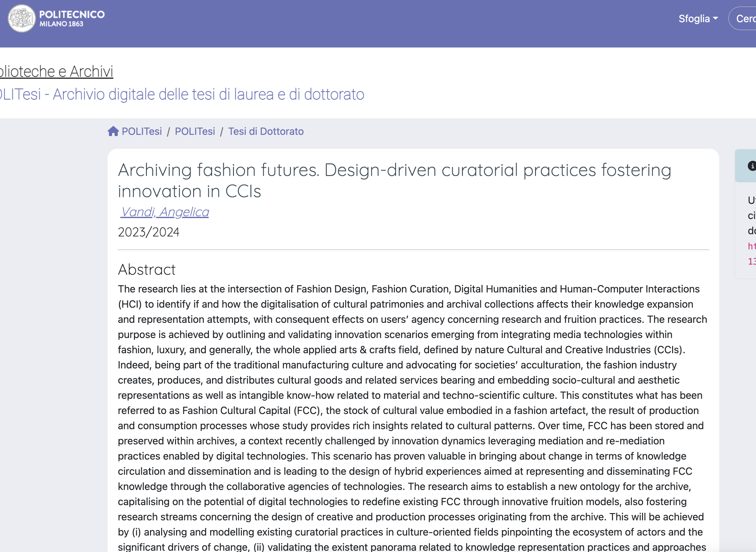
Task: Click the Politecnico Milano 1863 wordmark
Action: (x=72, y=19)
